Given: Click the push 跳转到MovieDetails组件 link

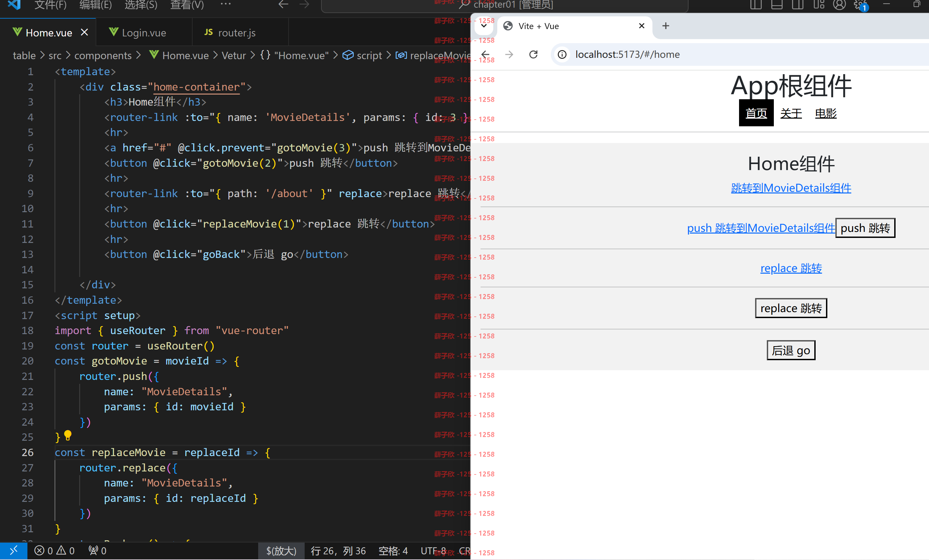Looking at the screenshot, I should tap(761, 228).
